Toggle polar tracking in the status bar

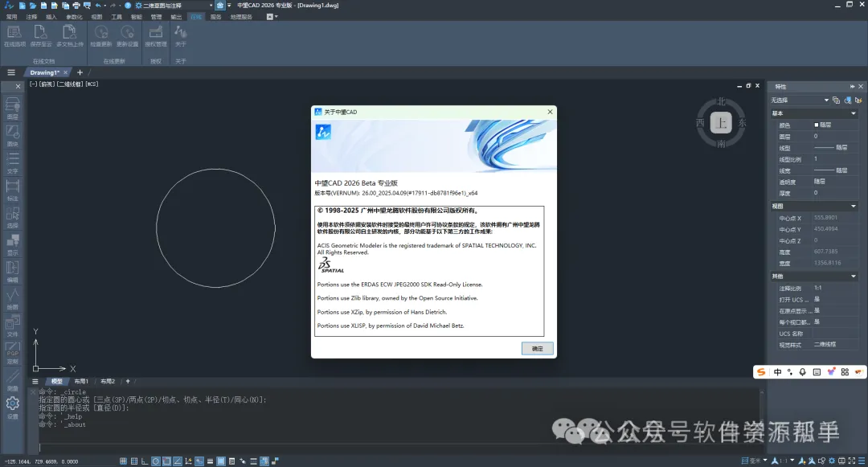[x=156, y=461]
